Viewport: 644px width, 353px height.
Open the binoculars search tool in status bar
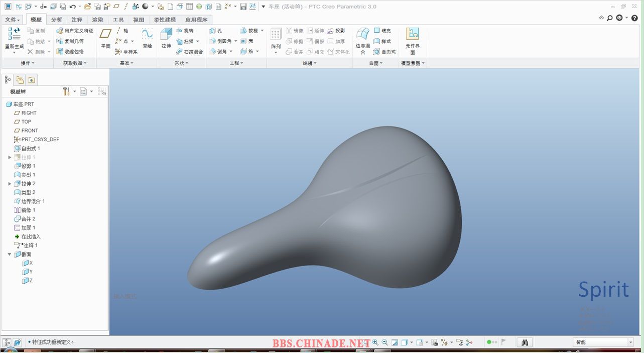point(525,342)
